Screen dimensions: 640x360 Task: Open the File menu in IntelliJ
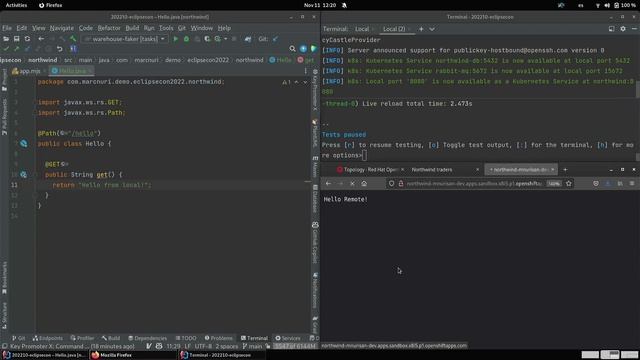[x=7, y=28]
